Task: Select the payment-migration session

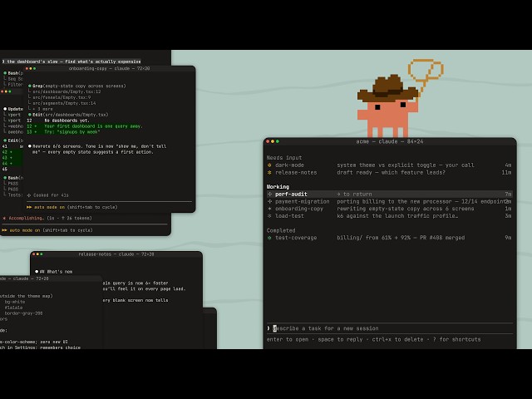Action: (x=389, y=201)
